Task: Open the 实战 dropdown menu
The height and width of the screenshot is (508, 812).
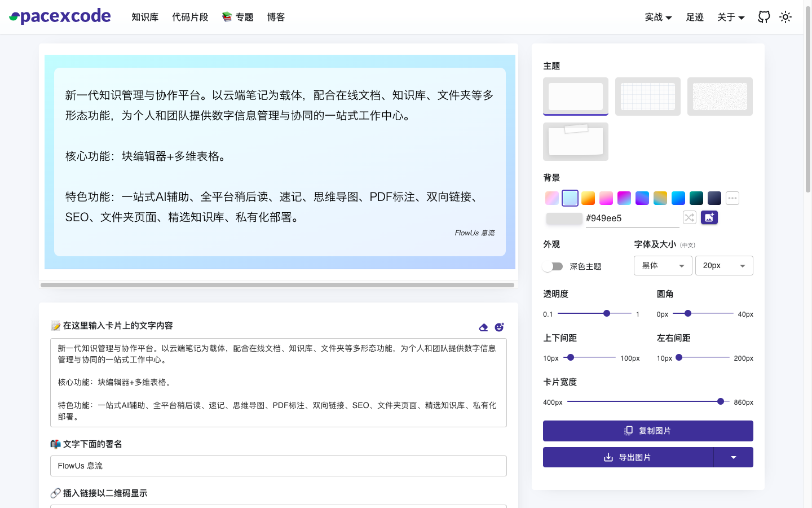Action: pos(657,17)
